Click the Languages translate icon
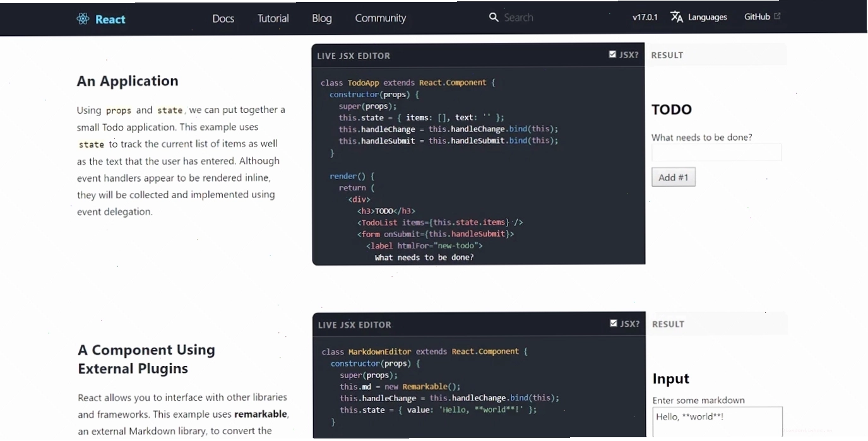This screenshot has height=441, width=868. [677, 17]
